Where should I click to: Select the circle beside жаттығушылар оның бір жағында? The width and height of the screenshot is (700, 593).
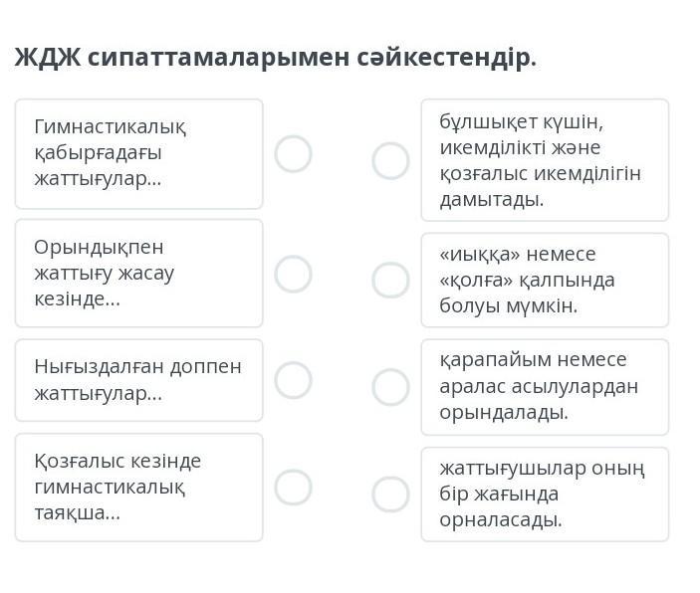point(390,494)
